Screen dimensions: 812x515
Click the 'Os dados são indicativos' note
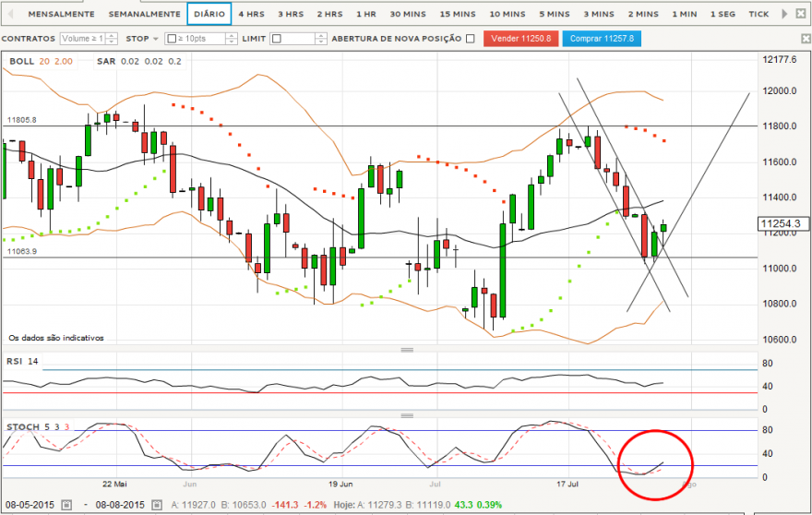[56, 338]
